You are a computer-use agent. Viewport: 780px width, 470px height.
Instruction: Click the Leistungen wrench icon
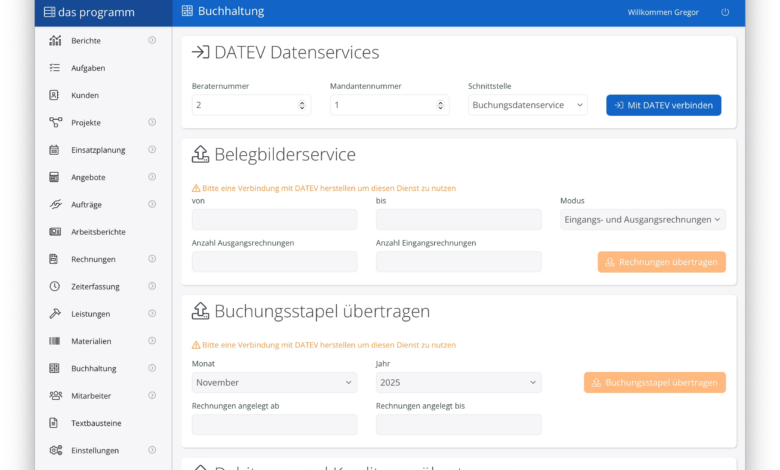coord(55,313)
